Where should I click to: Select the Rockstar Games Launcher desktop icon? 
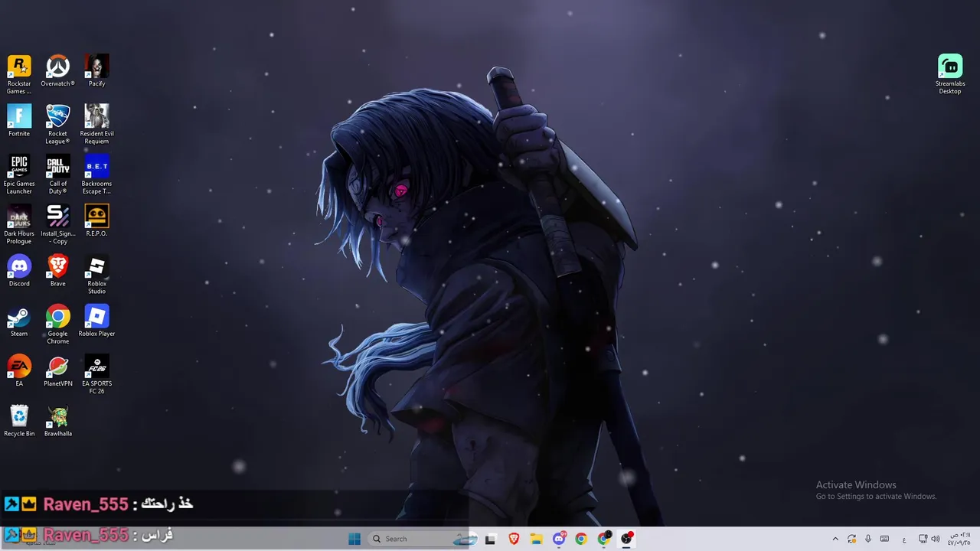(19, 74)
